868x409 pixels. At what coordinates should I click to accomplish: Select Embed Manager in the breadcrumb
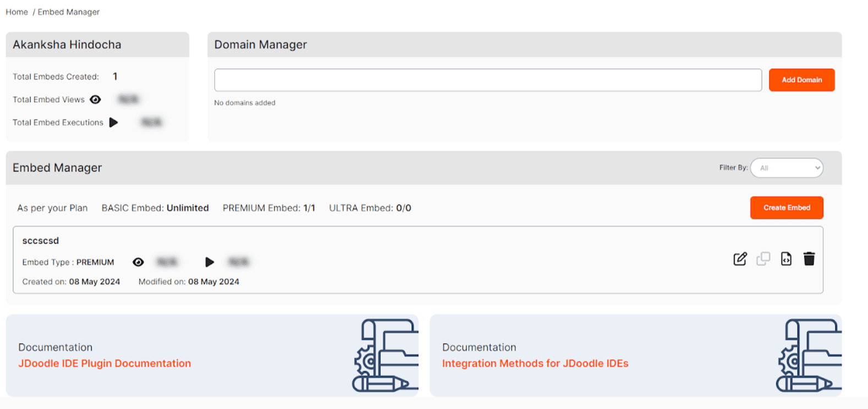point(69,12)
